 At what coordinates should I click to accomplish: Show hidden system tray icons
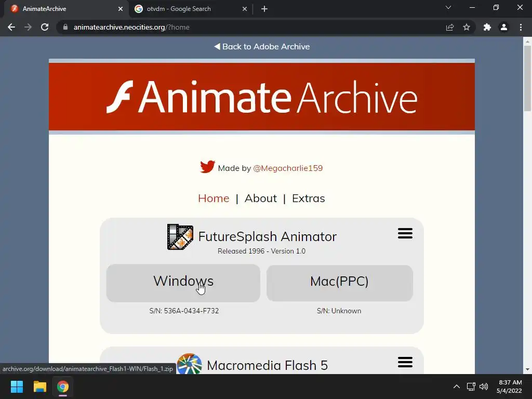pyautogui.click(x=457, y=387)
